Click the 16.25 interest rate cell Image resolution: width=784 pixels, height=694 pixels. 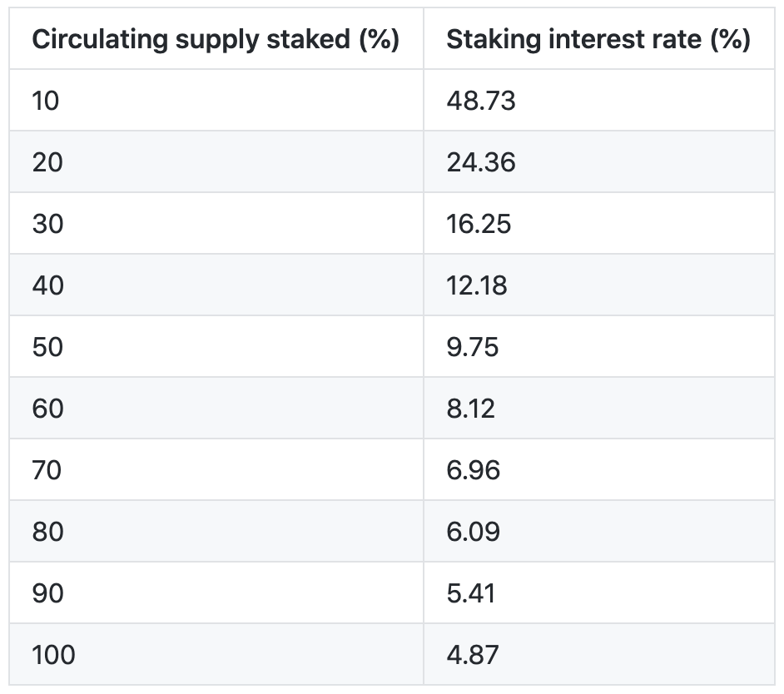tap(479, 224)
